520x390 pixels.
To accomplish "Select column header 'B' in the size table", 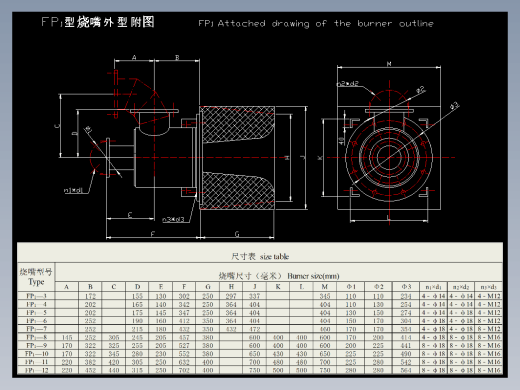I will click(x=90, y=287).
